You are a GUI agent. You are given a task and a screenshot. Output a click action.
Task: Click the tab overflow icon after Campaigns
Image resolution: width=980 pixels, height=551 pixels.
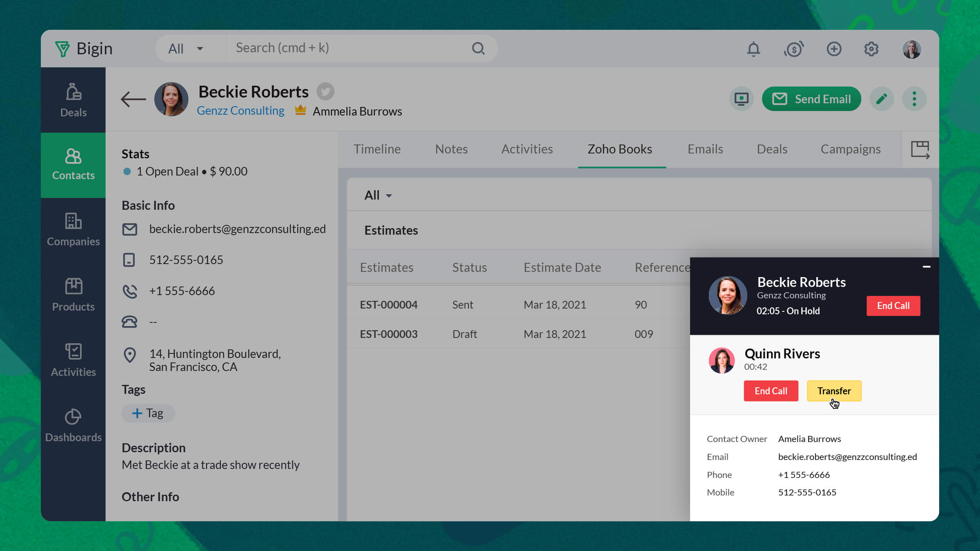tap(920, 150)
